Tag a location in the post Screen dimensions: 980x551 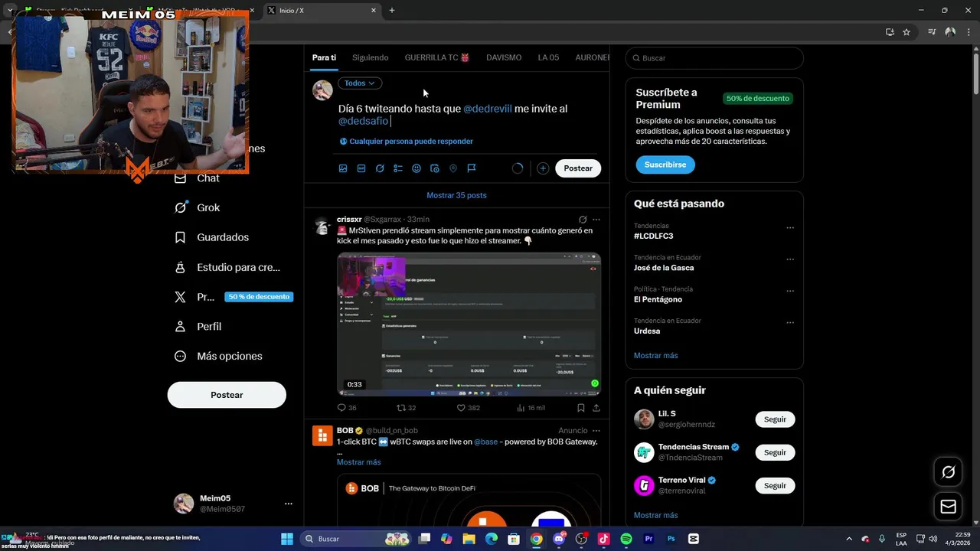point(453,168)
